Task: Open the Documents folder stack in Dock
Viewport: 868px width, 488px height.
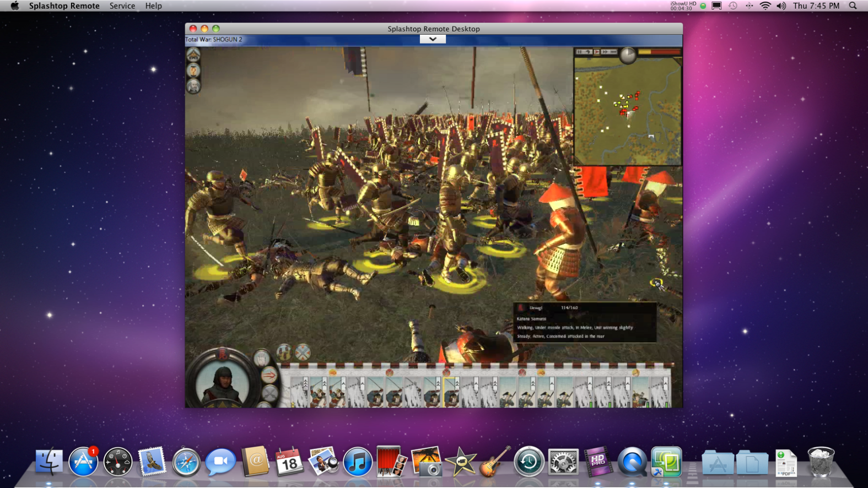Action: 752,462
